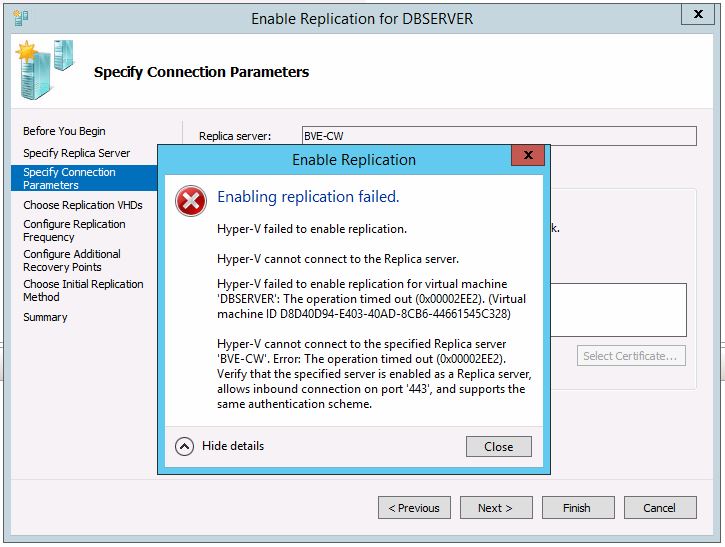Collapse details with the Hide details chevron

184,446
